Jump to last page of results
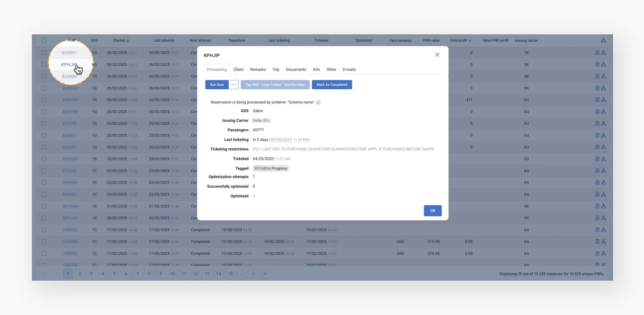This screenshot has height=315, width=644. 265,274
